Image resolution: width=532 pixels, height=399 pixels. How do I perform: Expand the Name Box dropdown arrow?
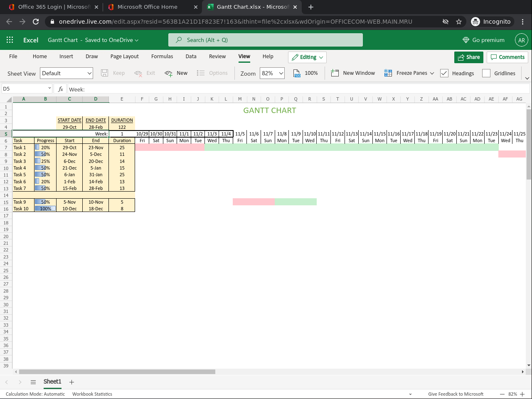point(49,89)
